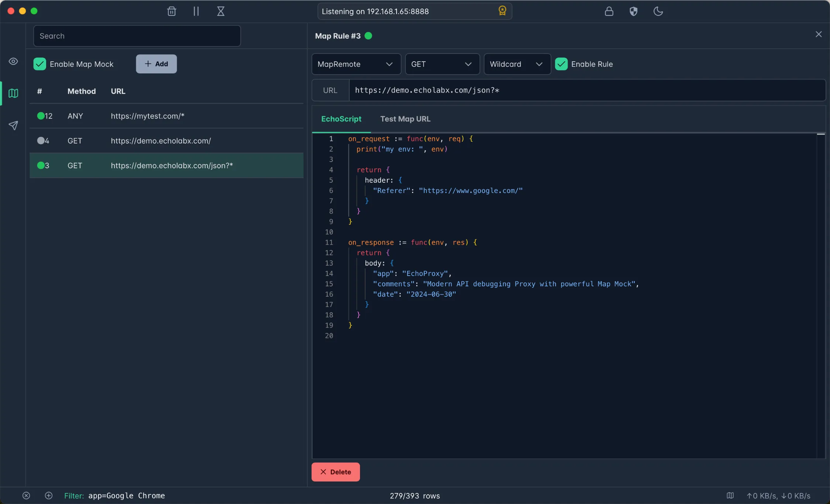The width and height of the screenshot is (830, 504).
Task: Switch to the Test Map URL tab
Action: (405, 118)
